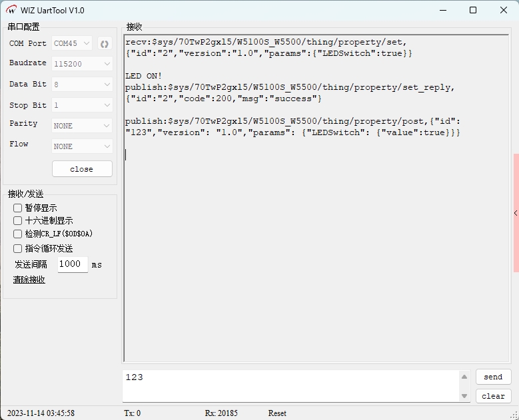
Task: Click the send button
Action: 493,377
